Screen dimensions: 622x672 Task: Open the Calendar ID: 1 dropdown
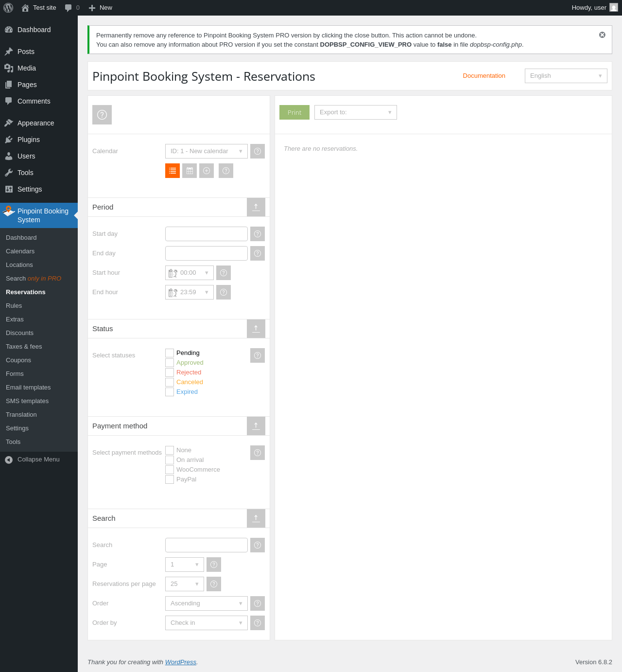pos(207,151)
